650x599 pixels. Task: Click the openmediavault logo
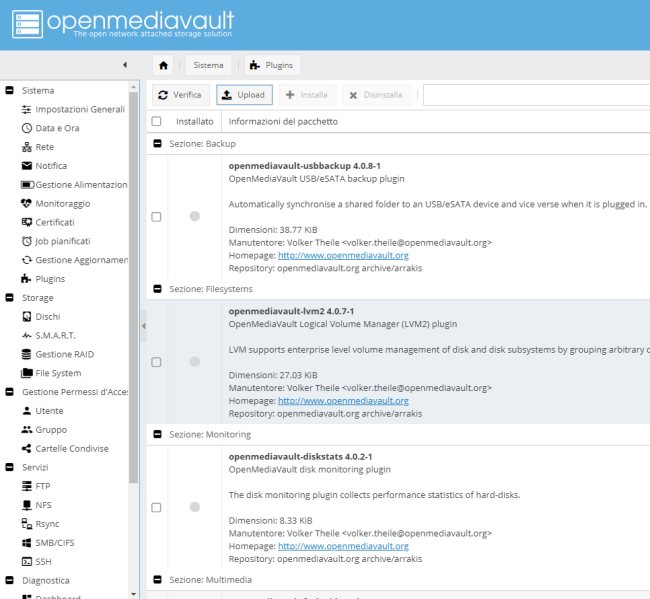coord(124,23)
